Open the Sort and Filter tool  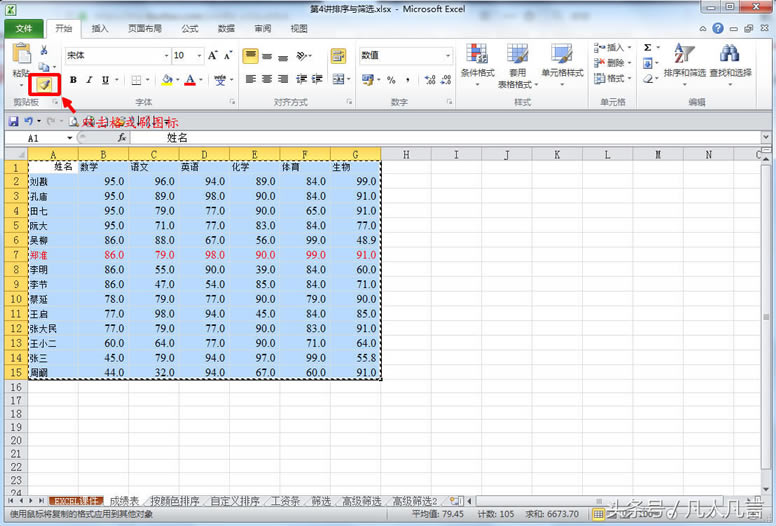click(684, 60)
